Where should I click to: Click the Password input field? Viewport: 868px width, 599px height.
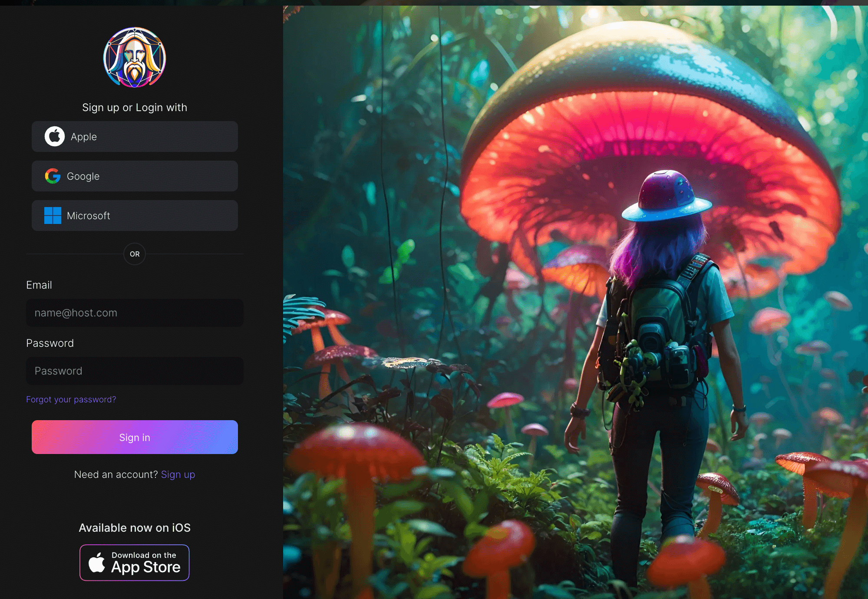click(135, 370)
